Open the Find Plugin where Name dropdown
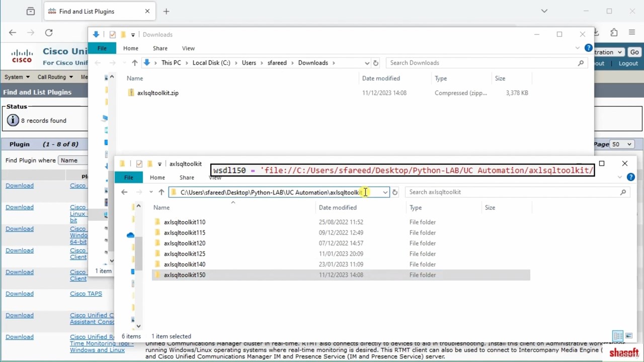Viewport: 644px width, 362px height. pos(73,160)
